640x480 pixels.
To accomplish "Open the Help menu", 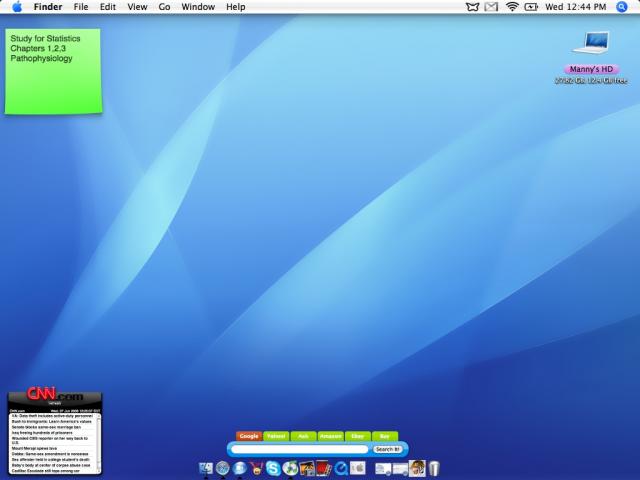I will point(236,7).
